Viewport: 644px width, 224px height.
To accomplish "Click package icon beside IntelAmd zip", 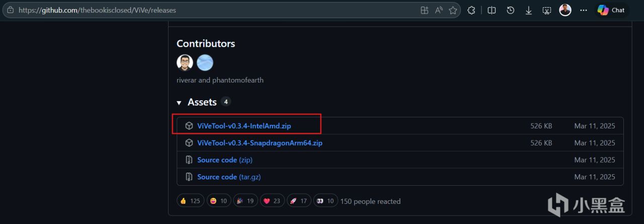I will click(189, 126).
